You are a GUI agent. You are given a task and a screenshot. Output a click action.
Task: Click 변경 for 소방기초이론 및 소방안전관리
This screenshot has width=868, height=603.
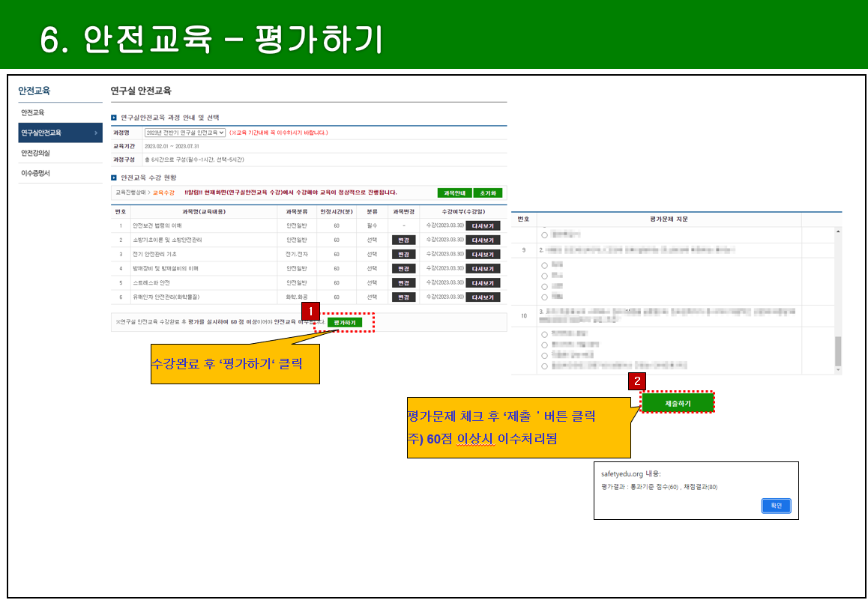tap(403, 240)
